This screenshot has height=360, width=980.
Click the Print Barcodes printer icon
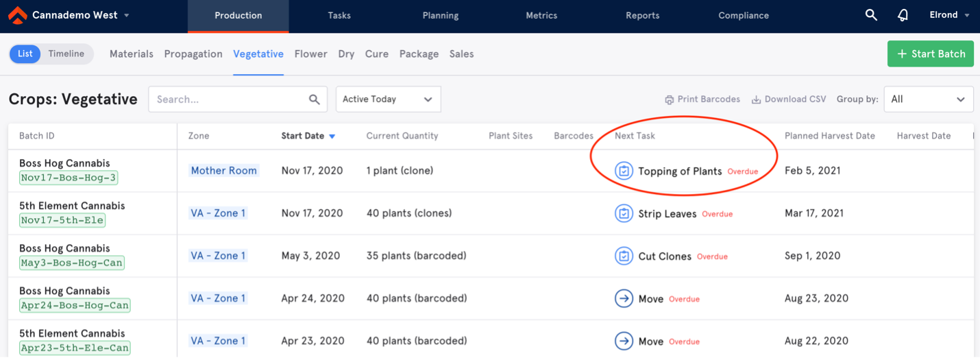[x=669, y=99]
